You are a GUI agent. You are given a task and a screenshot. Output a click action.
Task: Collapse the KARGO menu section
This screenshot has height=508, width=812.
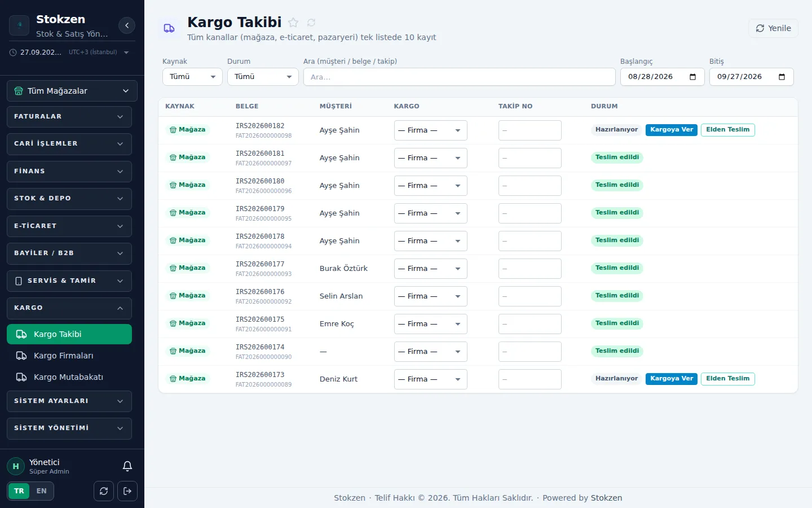click(x=69, y=308)
